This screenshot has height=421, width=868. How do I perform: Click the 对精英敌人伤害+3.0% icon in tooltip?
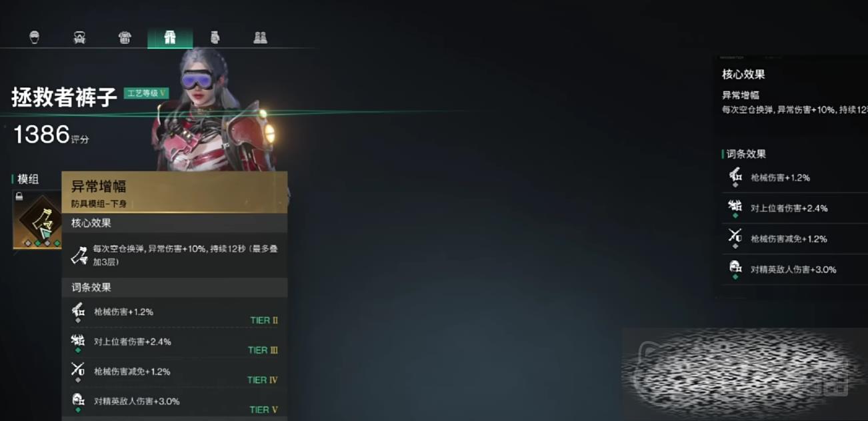pyautogui.click(x=78, y=400)
